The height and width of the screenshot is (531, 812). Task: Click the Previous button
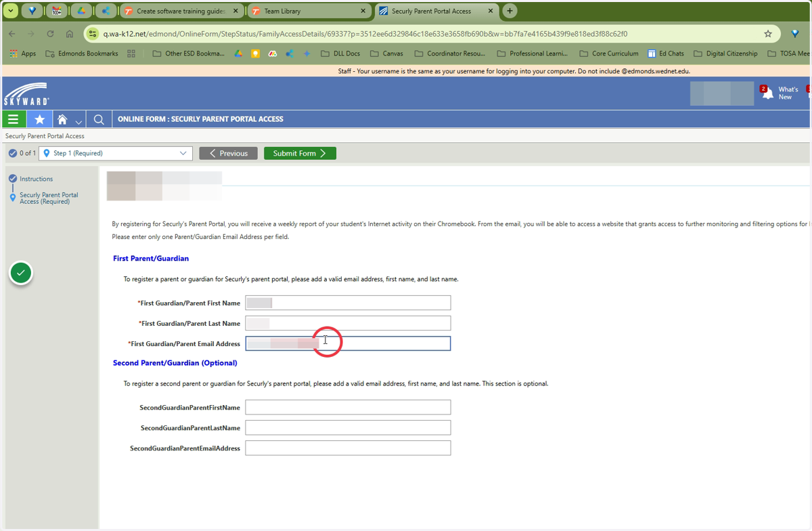(228, 153)
